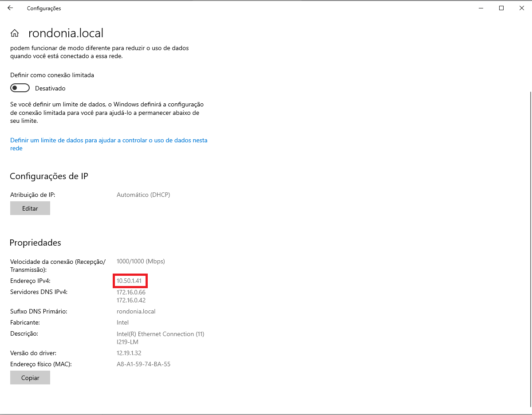
Task: Click the Configurações title bar icon area
Action: coord(44,8)
